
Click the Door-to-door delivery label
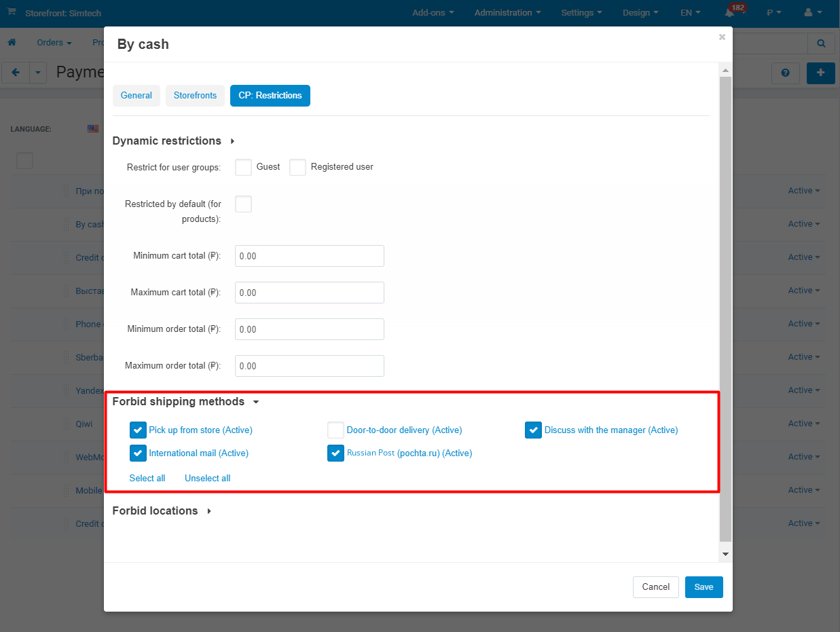[x=404, y=430]
